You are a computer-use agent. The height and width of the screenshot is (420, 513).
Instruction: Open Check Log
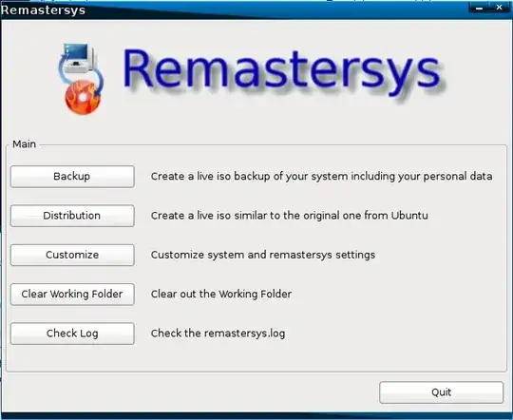tap(72, 334)
